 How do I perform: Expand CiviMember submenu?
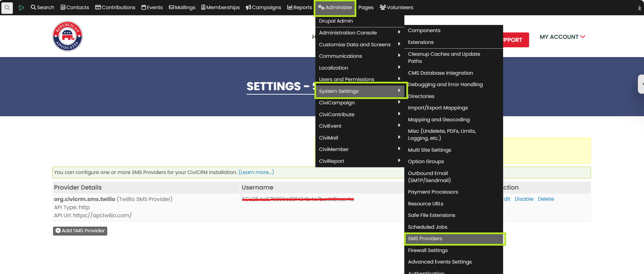[360, 149]
